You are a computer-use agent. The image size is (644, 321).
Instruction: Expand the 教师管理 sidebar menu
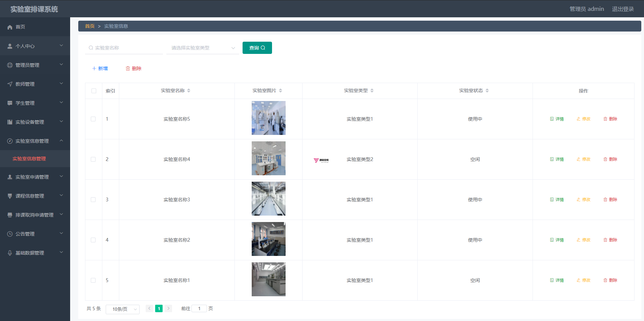[35, 84]
